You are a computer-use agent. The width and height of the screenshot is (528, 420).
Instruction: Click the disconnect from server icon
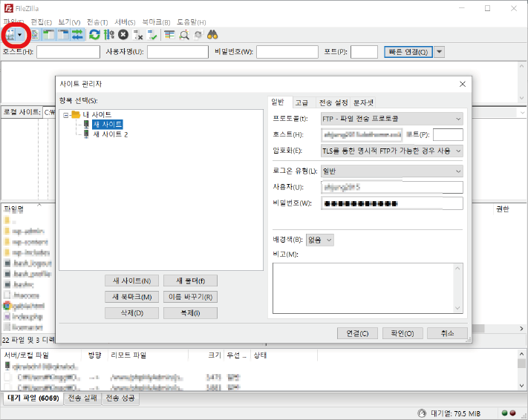tap(137, 35)
